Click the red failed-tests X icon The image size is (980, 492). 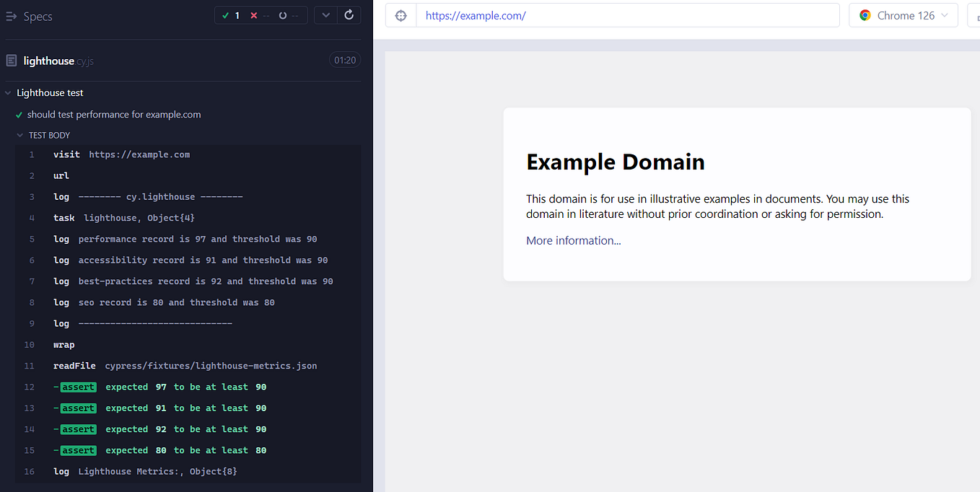253,14
